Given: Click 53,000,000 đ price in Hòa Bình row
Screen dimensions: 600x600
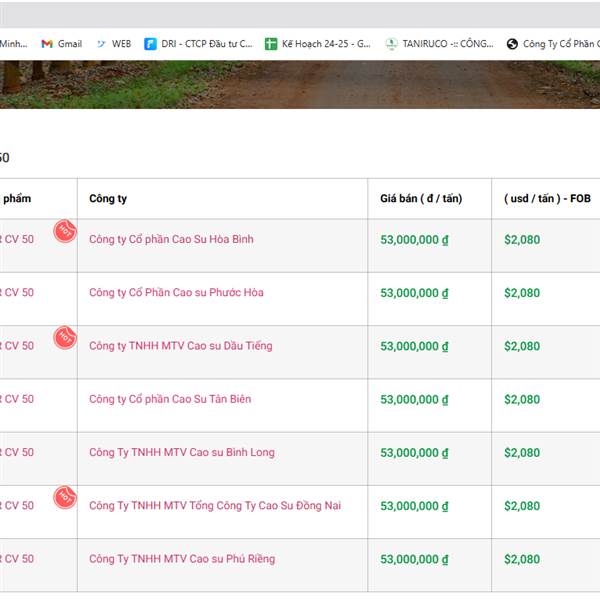Looking at the screenshot, I should tap(414, 240).
